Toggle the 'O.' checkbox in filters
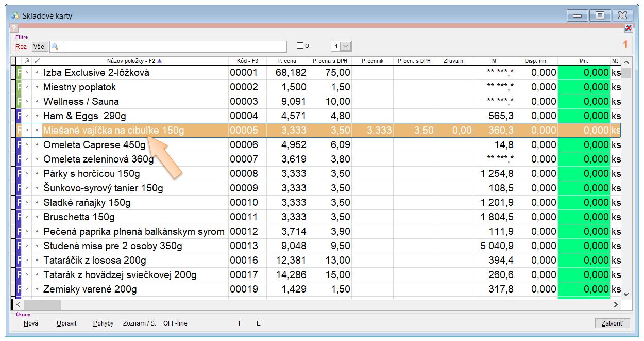Viewport: 644px width, 341px height. pos(300,46)
